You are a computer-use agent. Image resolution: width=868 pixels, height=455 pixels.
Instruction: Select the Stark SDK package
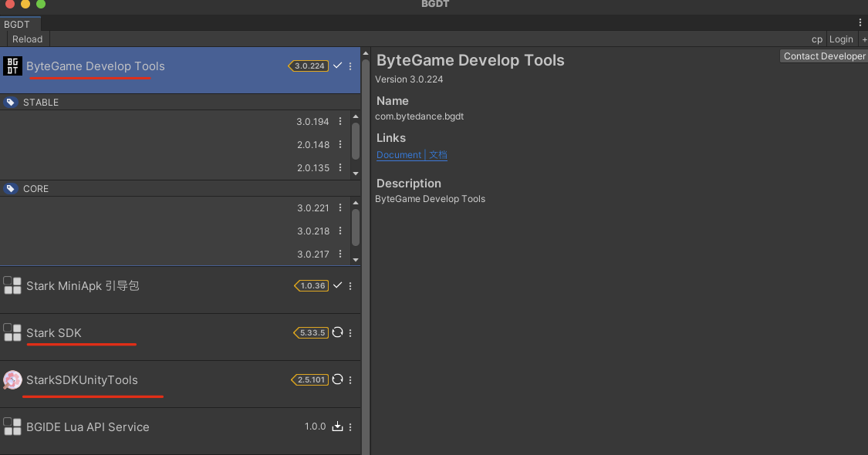click(180, 337)
